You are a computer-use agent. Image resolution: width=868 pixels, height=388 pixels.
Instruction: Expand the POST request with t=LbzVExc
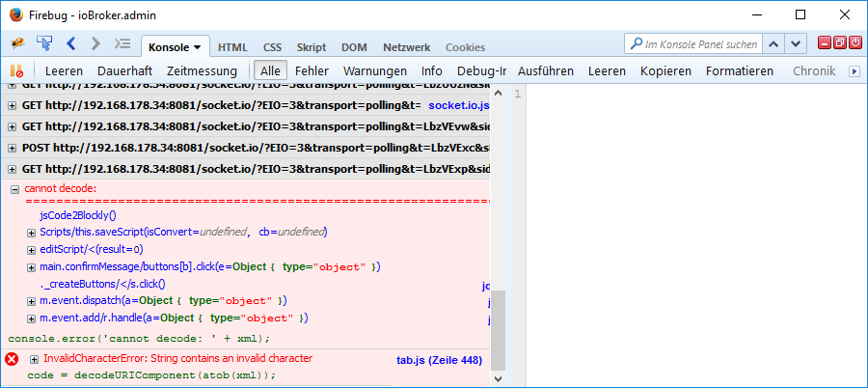pos(13,149)
